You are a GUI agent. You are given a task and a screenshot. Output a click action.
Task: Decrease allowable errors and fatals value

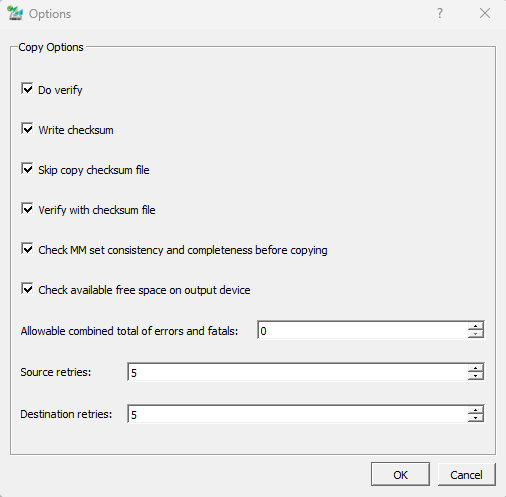476,334
